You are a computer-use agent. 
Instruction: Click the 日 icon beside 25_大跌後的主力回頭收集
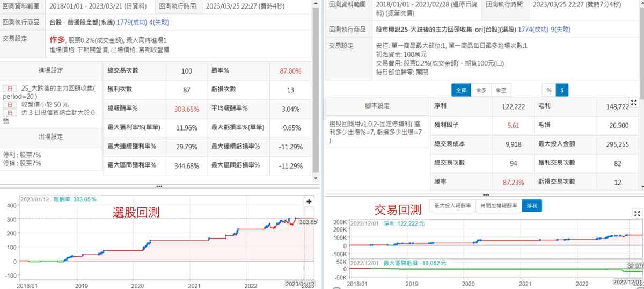9,89
